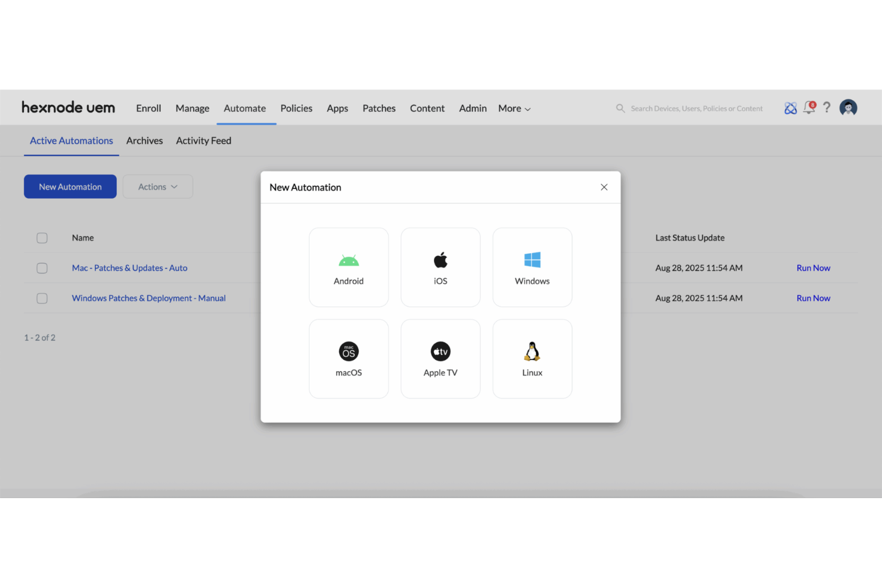
Task: Click the Windows row's Aug 28, 2025 timestamp
Action: click(x=699, y=298)
